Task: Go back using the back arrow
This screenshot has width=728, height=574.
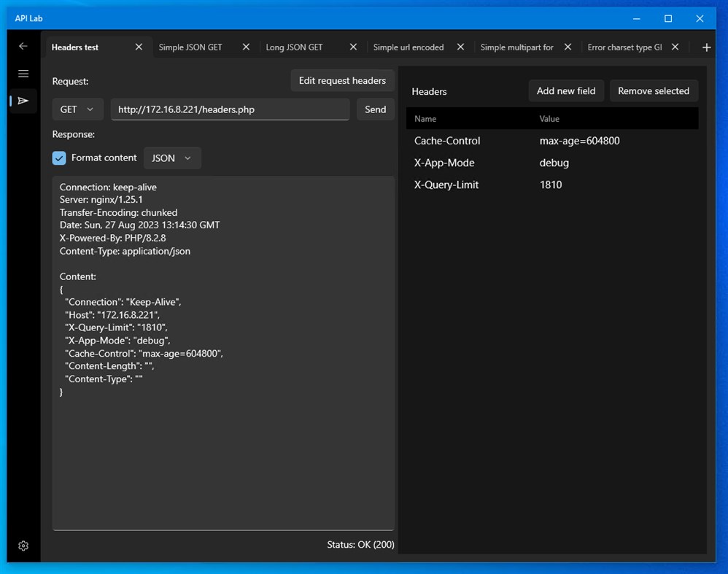Action: [x=23, y=46]
